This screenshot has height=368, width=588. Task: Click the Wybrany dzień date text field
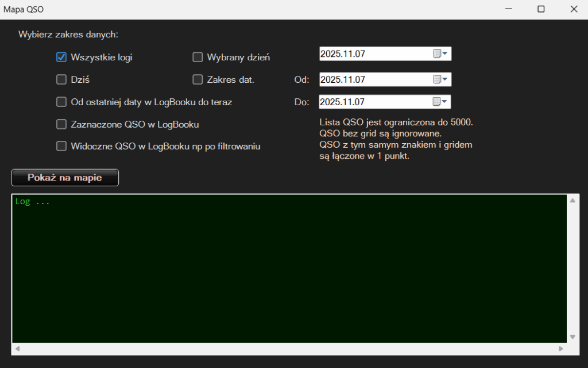[373, 54]
